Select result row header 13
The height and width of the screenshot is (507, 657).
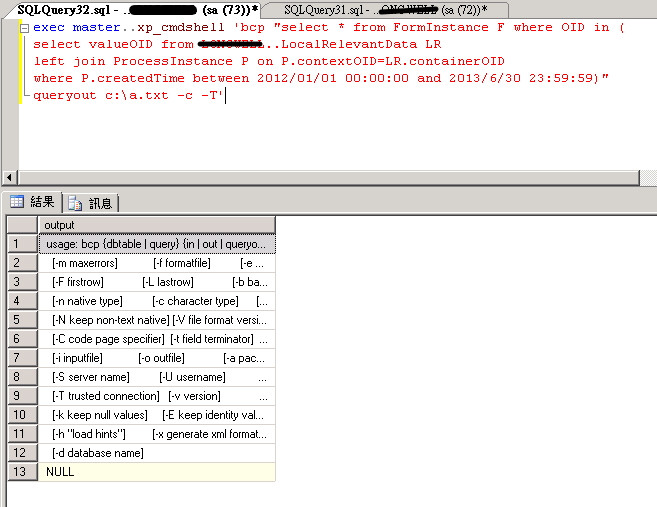point(23,472)
